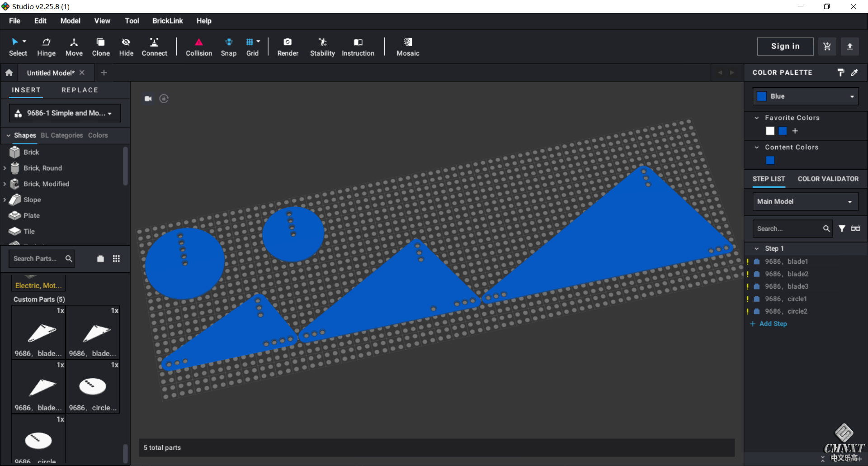This screenshot has width=868, height=466.
Task: Switch to BL Categories view
Action: 62,135
